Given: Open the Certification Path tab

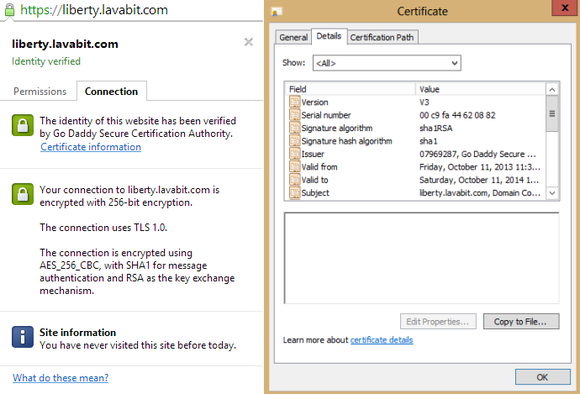Looking at the screenshot, I should [382, 37].
